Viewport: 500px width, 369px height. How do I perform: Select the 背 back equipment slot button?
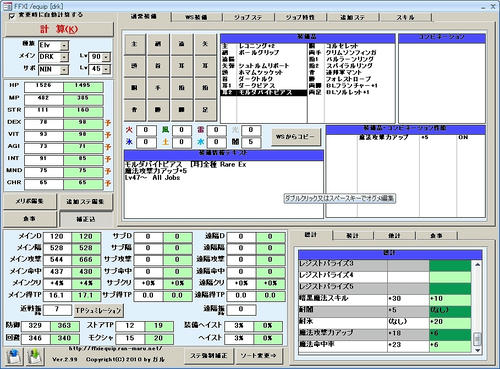click(x=135, y=110)
